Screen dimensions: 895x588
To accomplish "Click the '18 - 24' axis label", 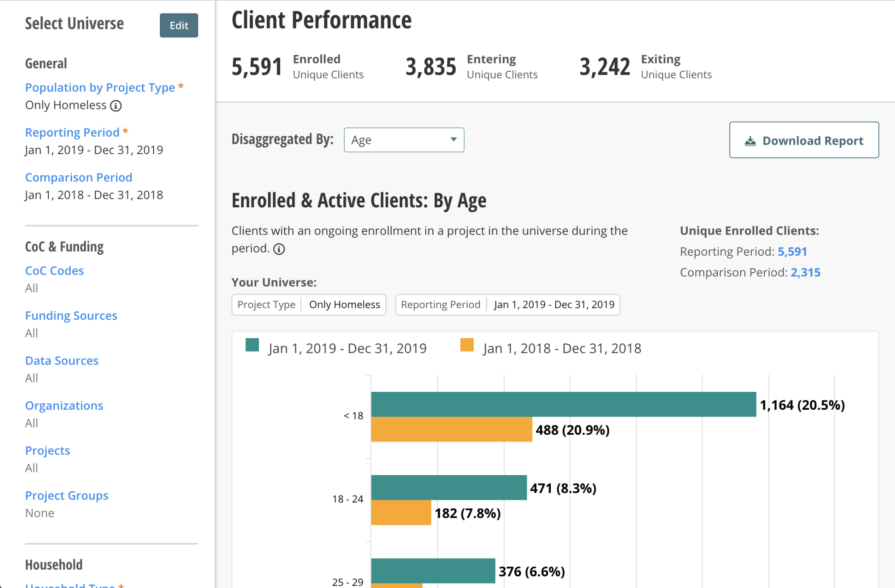I will pos(347,499).
